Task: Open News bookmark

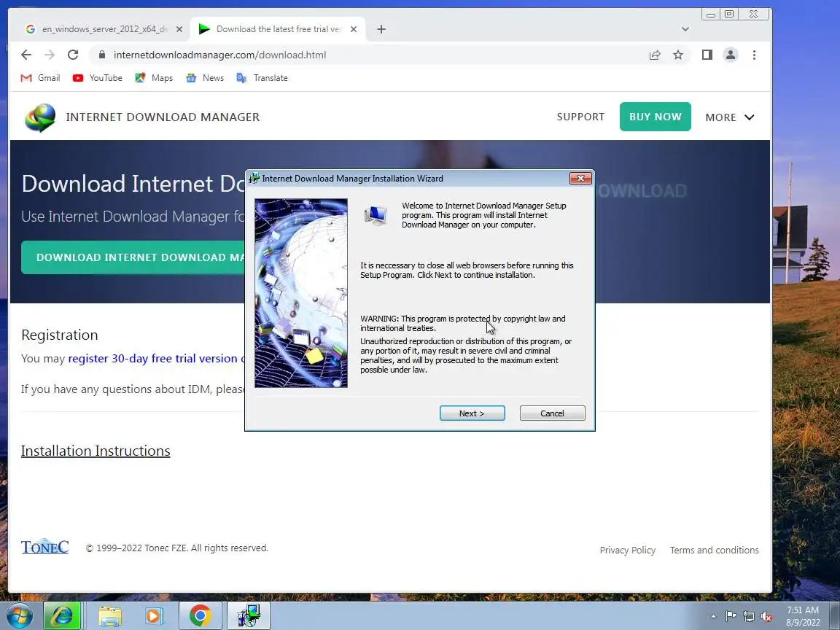Action: tap(205, 78)
